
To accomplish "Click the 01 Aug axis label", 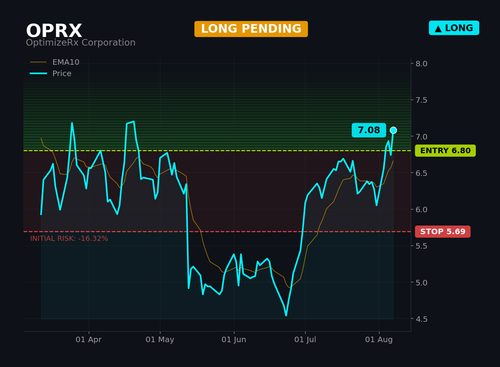I will click(x=379, y=340).
